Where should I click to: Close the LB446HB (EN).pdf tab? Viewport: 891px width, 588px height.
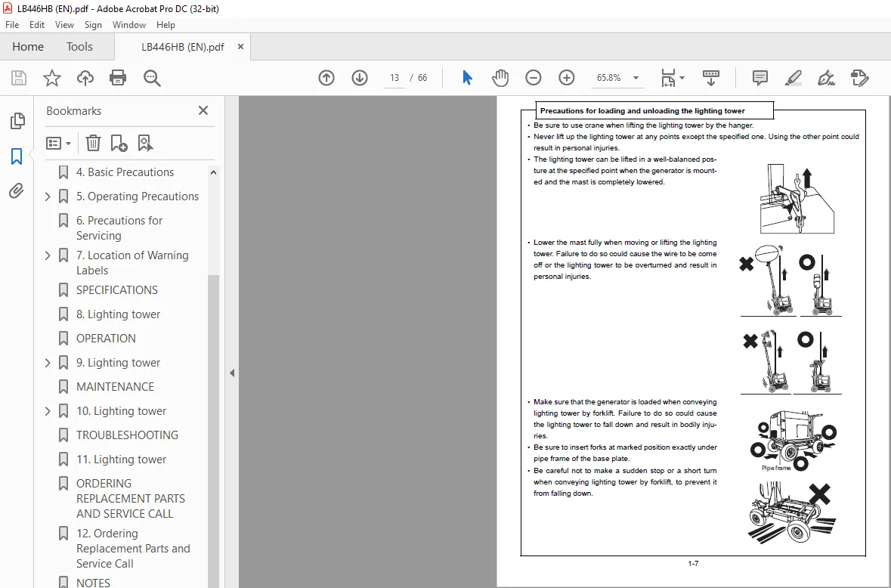240,47
